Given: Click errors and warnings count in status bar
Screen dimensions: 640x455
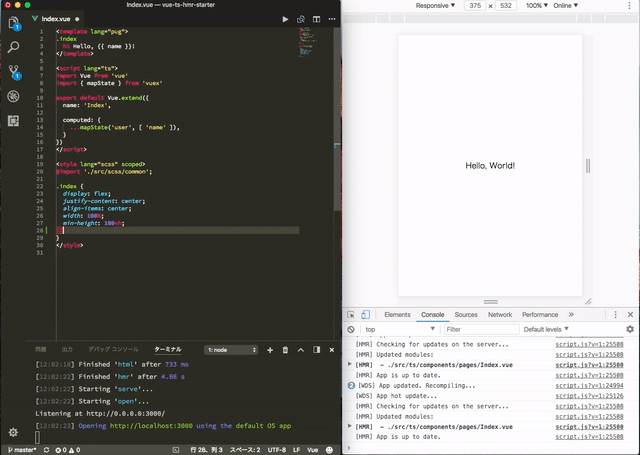Looking at the screenshot, I should (x=68, y=450).
